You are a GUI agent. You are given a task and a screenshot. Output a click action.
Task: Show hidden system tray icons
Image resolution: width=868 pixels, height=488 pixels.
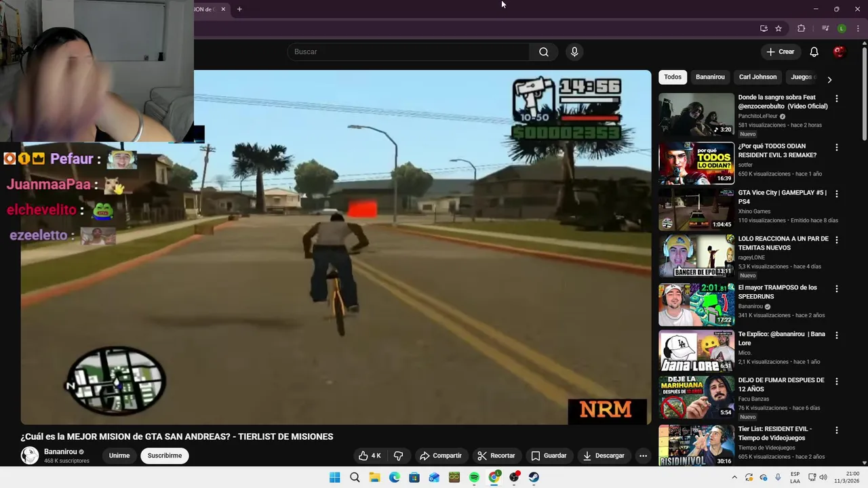click(x=734, y=477)
